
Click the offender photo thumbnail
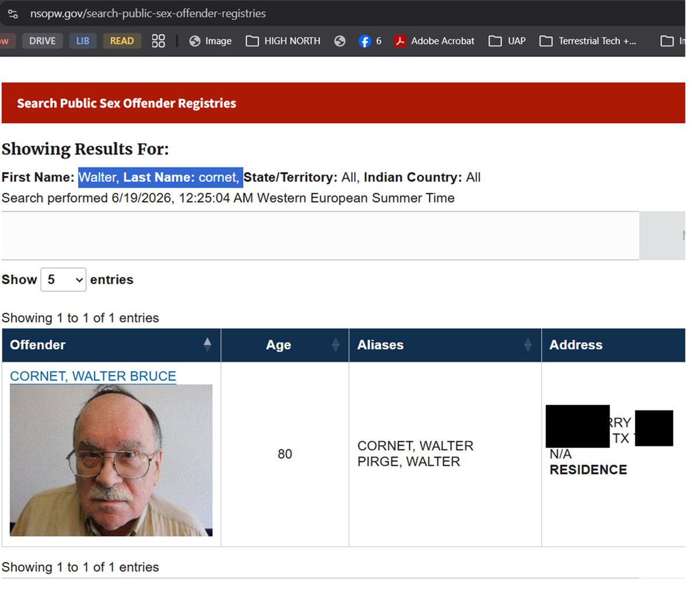[111, 460]
